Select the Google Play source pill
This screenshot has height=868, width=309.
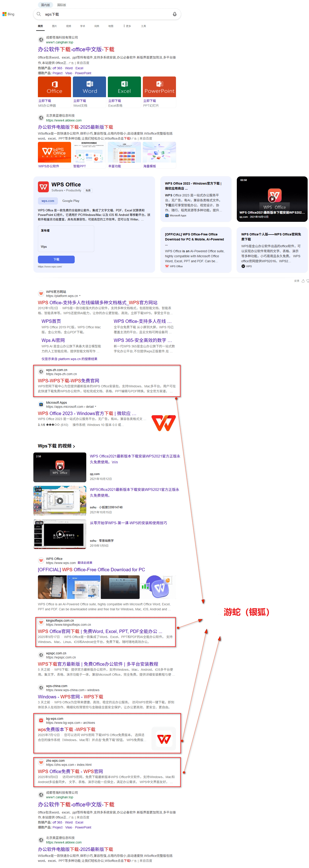click(71, 201)
